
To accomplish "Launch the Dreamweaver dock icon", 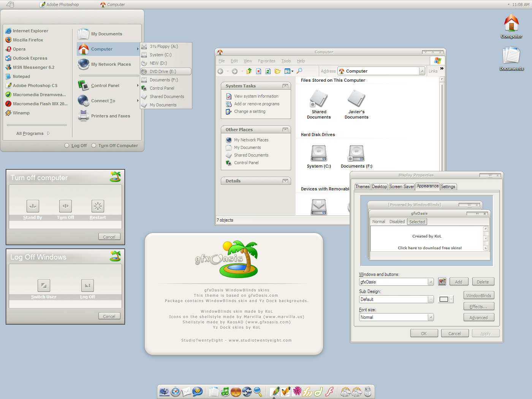I will point(318,391).
